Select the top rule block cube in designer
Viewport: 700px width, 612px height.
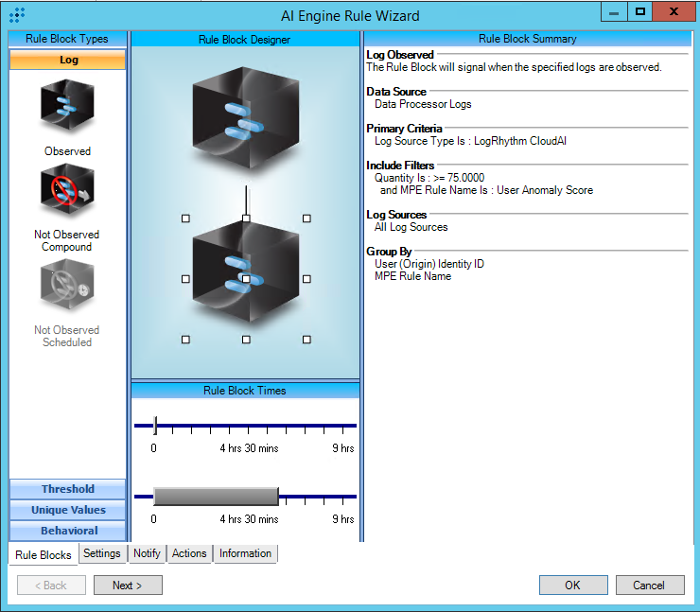(x=245, y=120)
